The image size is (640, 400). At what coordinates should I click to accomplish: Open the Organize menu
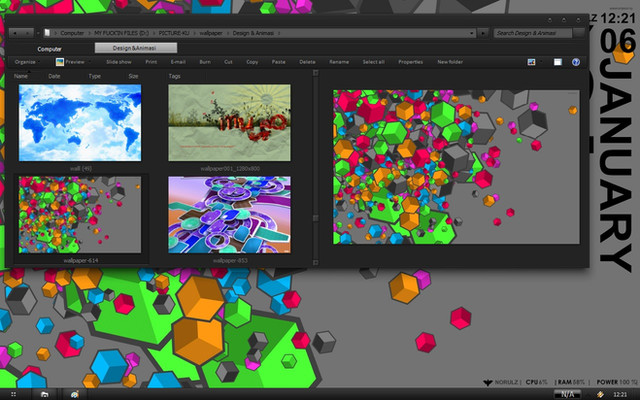pos(27,62)
